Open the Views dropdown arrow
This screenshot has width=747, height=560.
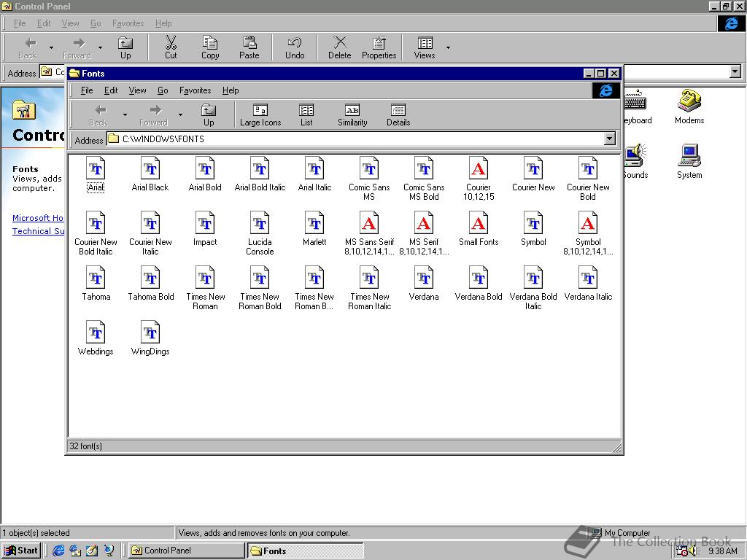click(x=448, y=47)
